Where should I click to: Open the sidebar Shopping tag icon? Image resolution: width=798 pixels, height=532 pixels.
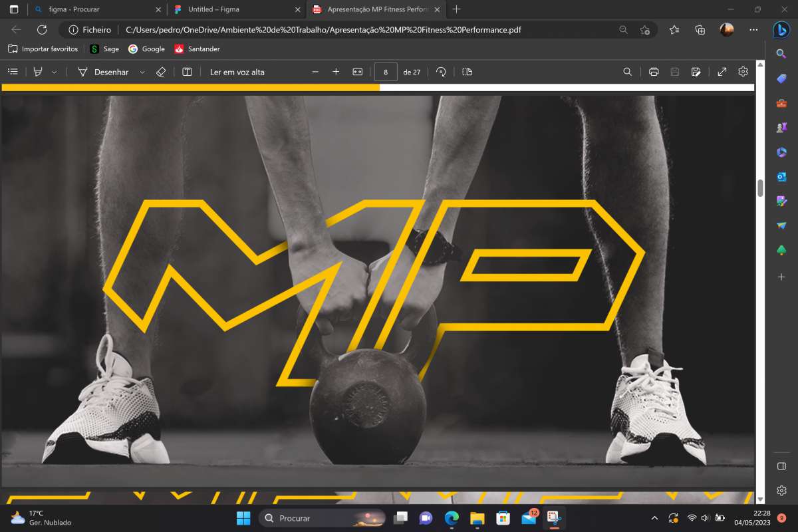[782, 78]
